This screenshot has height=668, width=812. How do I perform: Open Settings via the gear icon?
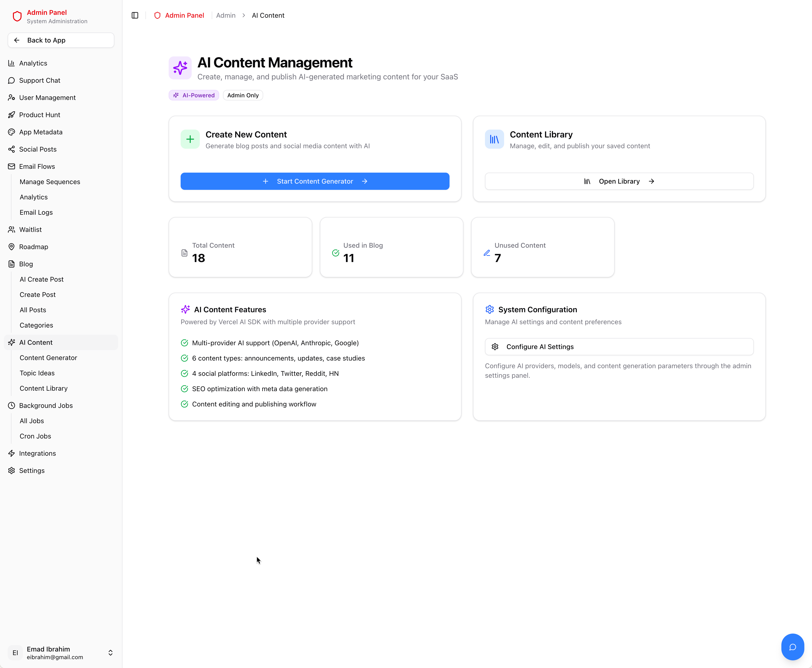pyautogui.click(x=11, y=470)
